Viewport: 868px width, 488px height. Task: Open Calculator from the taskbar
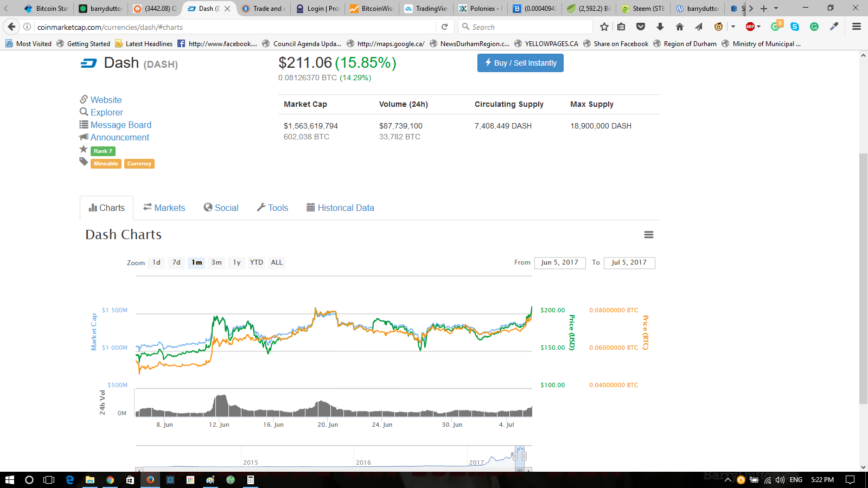pos(251,480)
